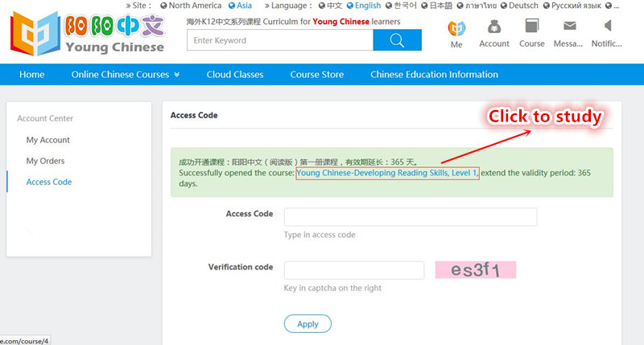Focus the Verification code input field
Viewport: 644px width, 345px height.
tap(354, 270)
